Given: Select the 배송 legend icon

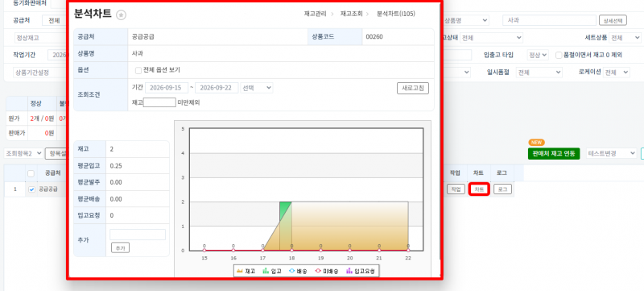Looking at the screenshot, I should (x=291, y=271).
